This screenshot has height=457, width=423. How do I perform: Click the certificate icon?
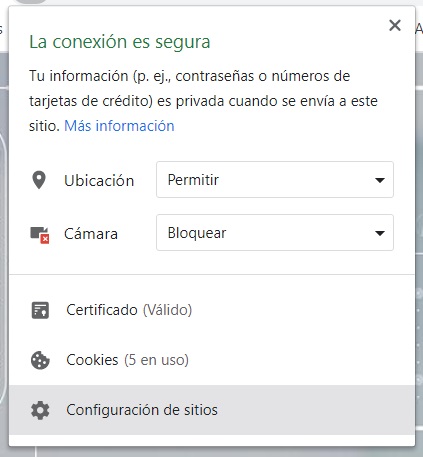point(40,310)
